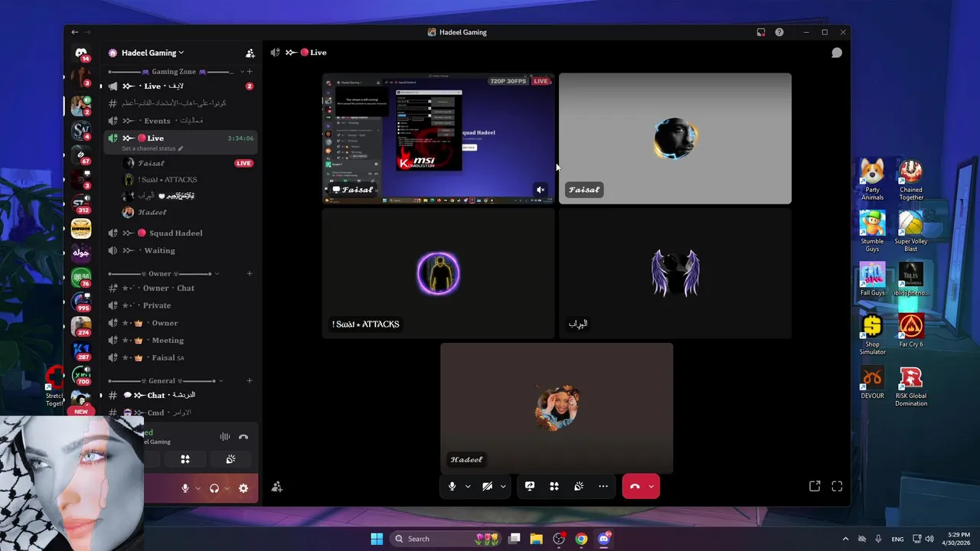The width and height of the screenshot is (980, 551).
Task: Turn on camera in call control bar
Action: click(x=487, y=486)
